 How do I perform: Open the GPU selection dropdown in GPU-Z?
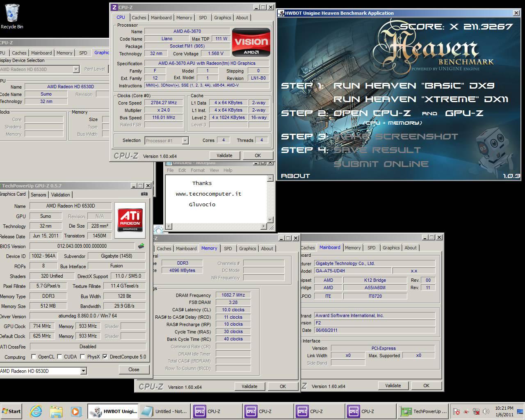click(83, 371)
